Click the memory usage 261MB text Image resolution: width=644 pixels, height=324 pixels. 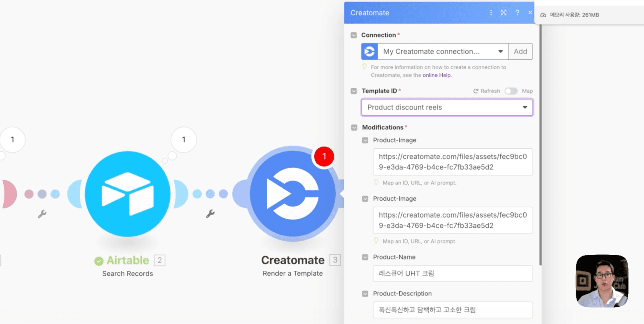pyautogui.click(x=574, y=15)
